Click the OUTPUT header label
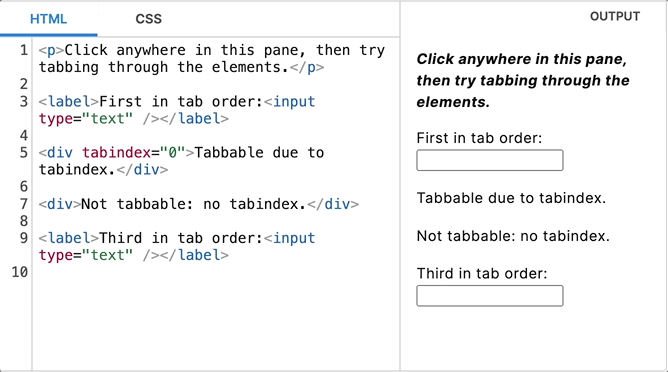The height and width of the screenshot is (372, 668). pos(615,17)
